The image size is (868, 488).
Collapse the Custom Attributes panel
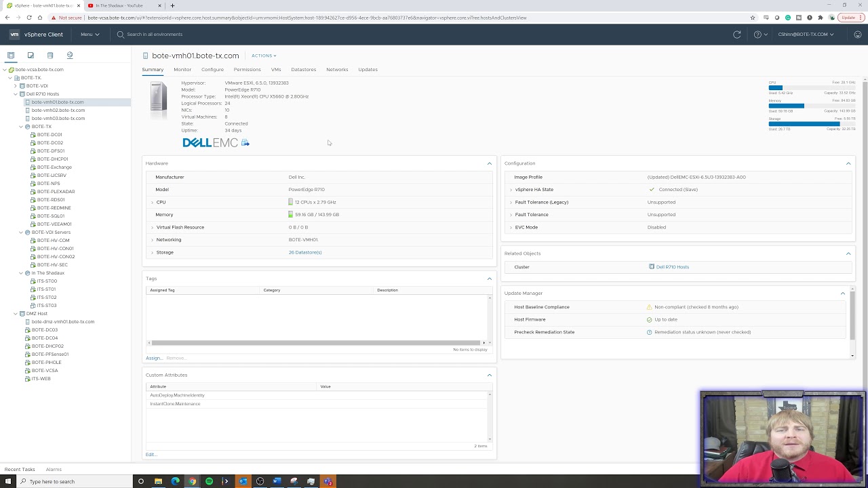(x=490, y=375)
